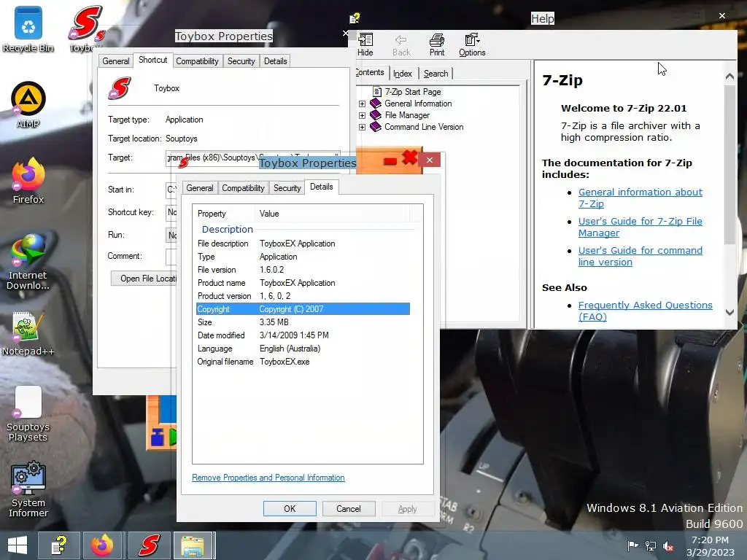Image resolution: width=747 pixels, height=560 pixels.
Task: Open the AIMP desktop shortcut
Action: pyautogui.click(x=28, y=105)
